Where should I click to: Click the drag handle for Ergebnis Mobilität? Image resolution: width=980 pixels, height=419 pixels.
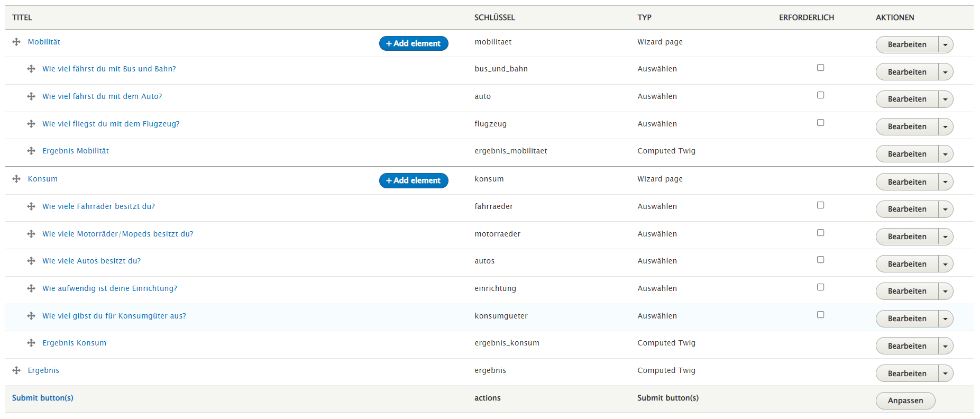32,151
